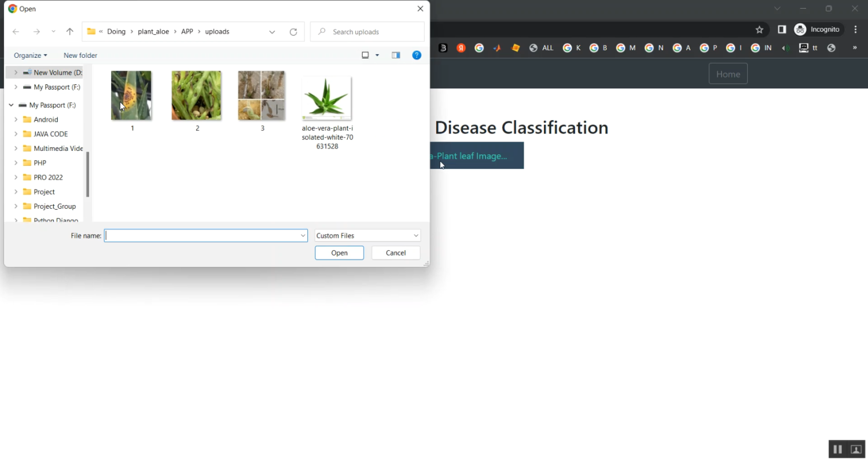This screenshot has height=459, width=868.
Task: Expand the Android folder
Action: coord(16,120)
